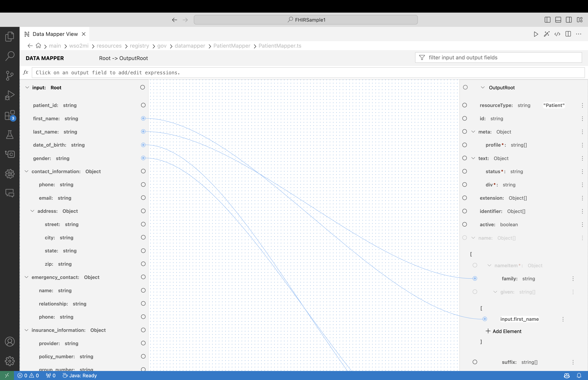Open notifications bell in status bar

(x=579, y=376)
